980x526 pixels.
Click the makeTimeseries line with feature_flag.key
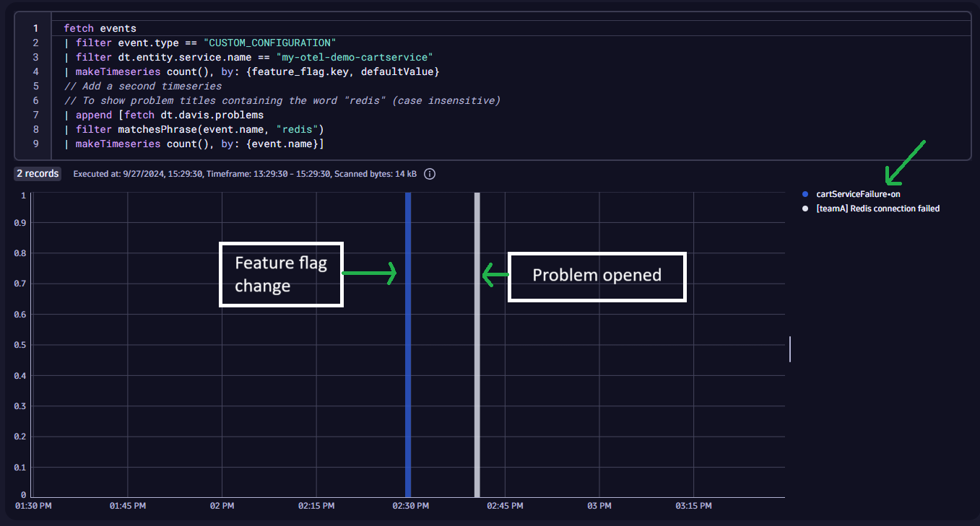coord(251,71)
